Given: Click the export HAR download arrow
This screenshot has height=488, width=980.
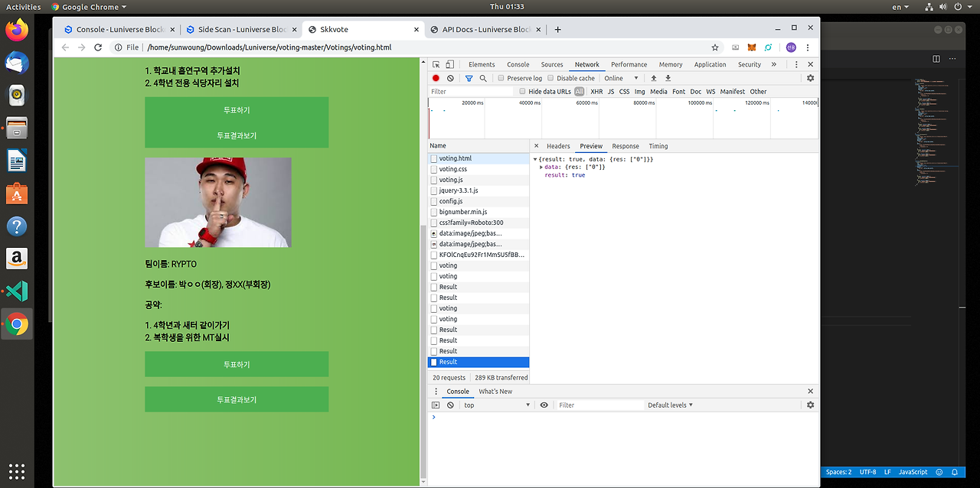Looking at the screenshot, I should (x=668, y=78).
